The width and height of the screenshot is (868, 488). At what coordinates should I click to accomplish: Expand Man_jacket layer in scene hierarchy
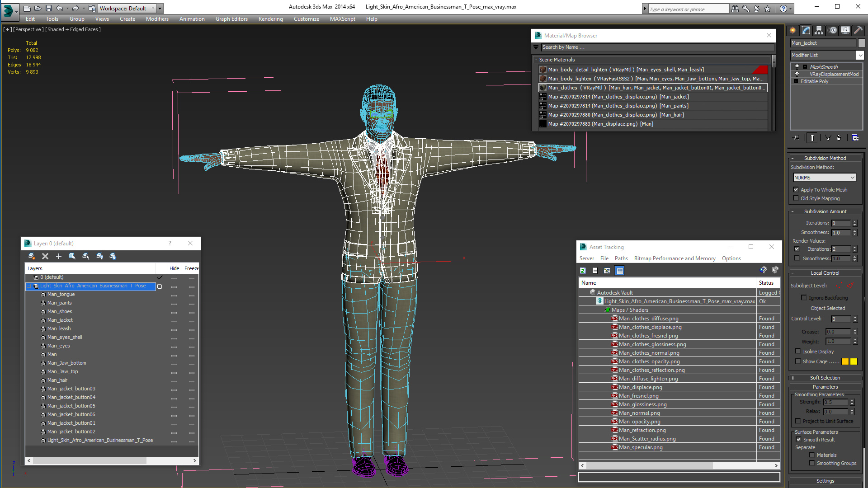click(x=38, y=320)
